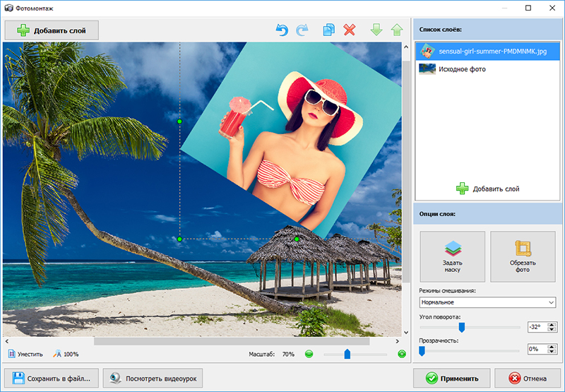Zoom out with the green minus icon
Screen dimensions: 565x392
coord(309,354)
